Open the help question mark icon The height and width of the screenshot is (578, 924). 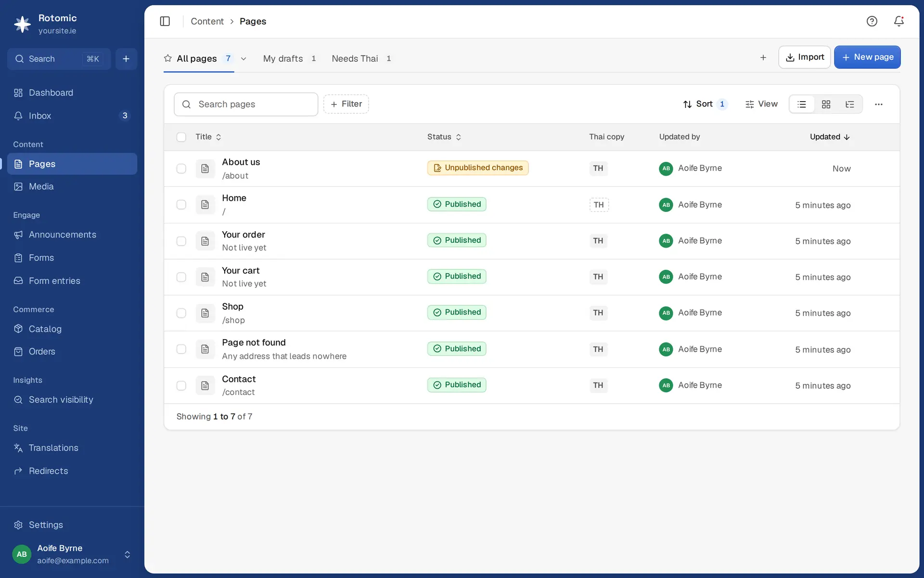[872, 21]
